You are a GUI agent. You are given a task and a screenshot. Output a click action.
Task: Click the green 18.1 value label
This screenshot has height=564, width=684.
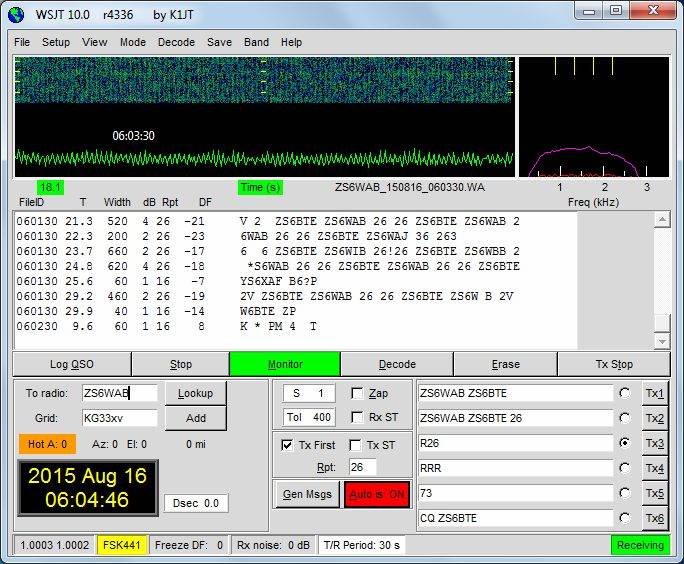(x=51, y=188)
